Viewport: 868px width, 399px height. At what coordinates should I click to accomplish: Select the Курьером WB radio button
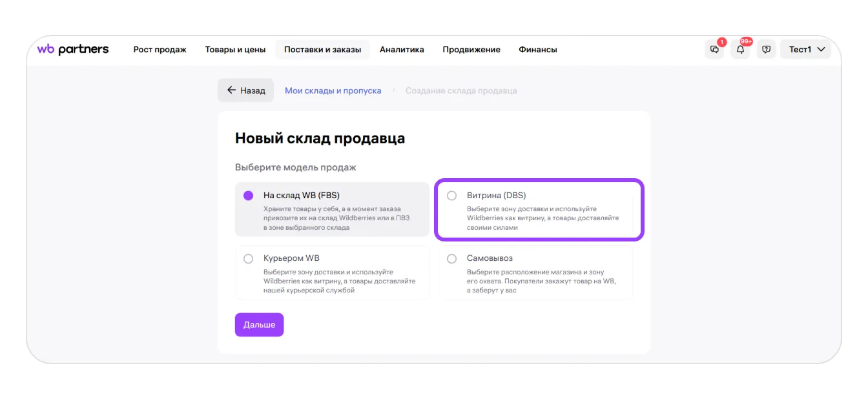[248, 259]
